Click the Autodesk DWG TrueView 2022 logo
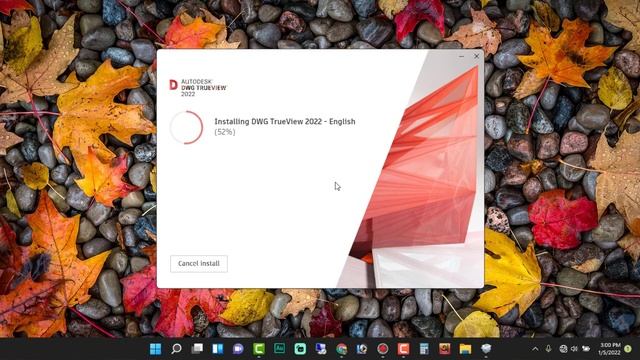The image size is (640, 360). pos(198,87)
